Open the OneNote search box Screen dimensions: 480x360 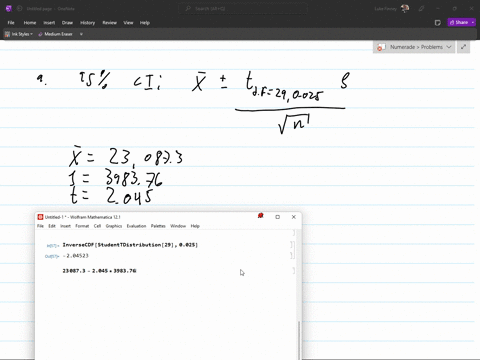pos(243,9)
